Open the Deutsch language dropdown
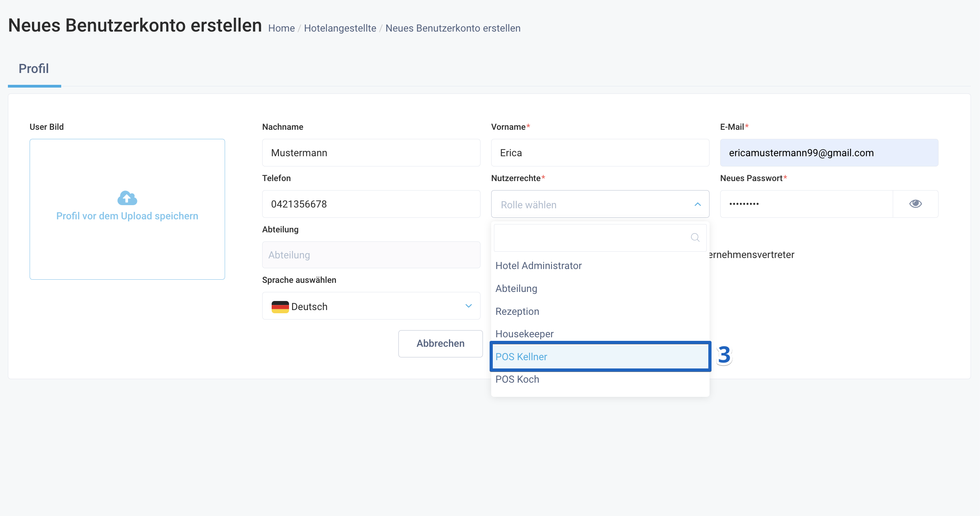This screenshot has height=516, width=980. point(371,306)
